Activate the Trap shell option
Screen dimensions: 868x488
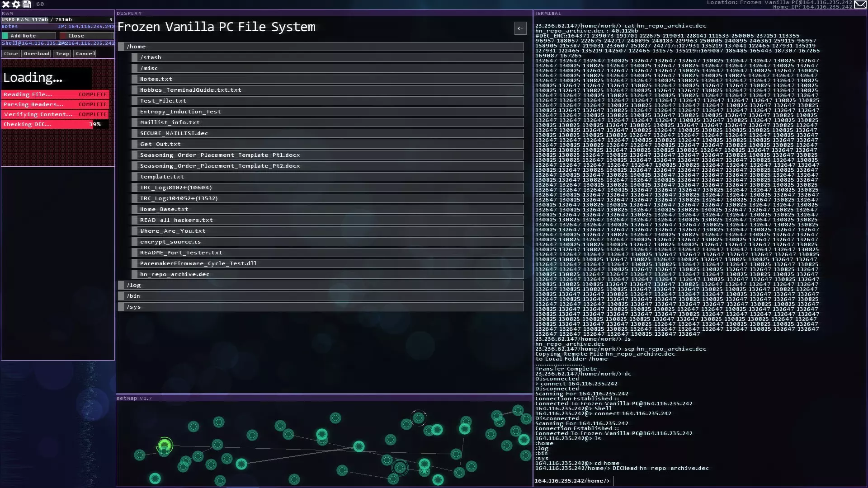point(62,54)
